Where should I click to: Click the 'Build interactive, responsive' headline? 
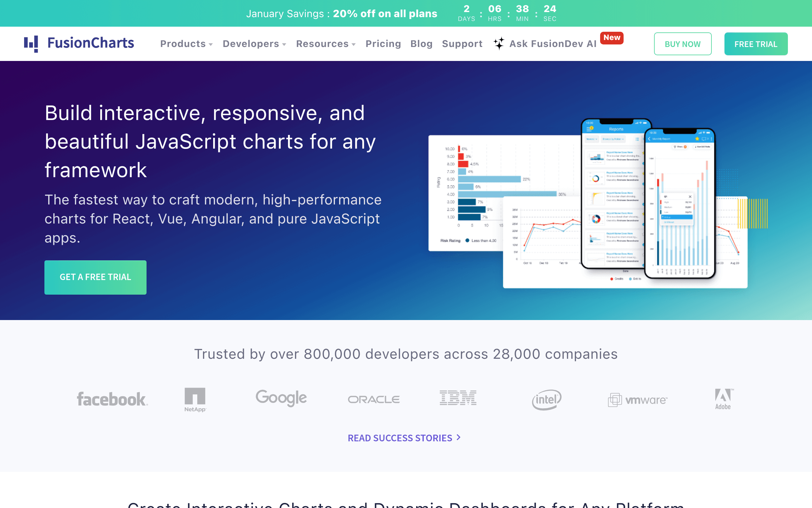210,141
